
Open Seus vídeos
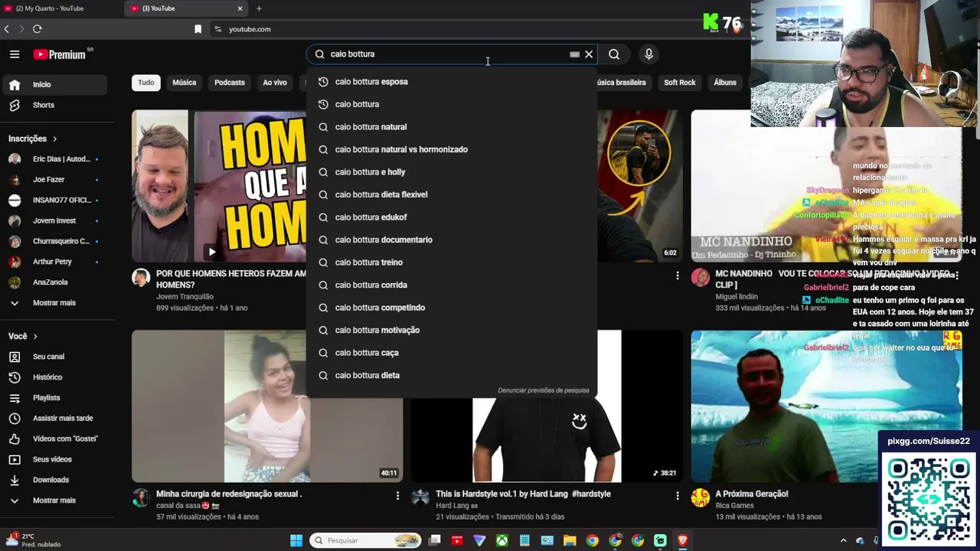pyautogui.click(x=55, y=459)
